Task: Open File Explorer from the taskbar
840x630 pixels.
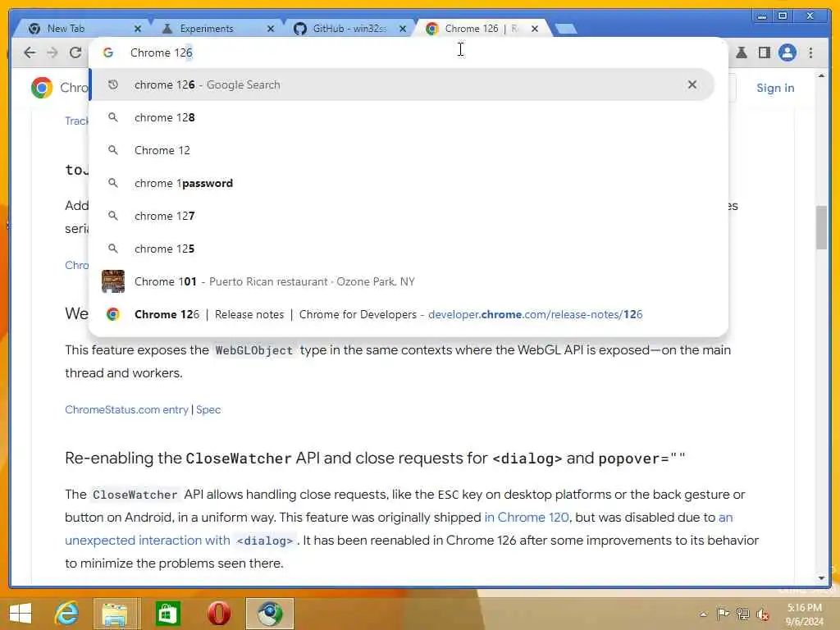Action: click(115, 614)
